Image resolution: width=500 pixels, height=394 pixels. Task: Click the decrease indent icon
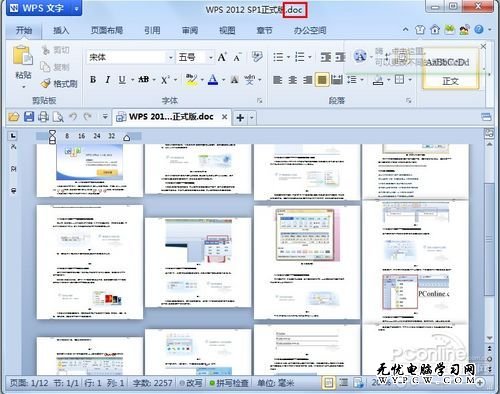click(325, 57)
